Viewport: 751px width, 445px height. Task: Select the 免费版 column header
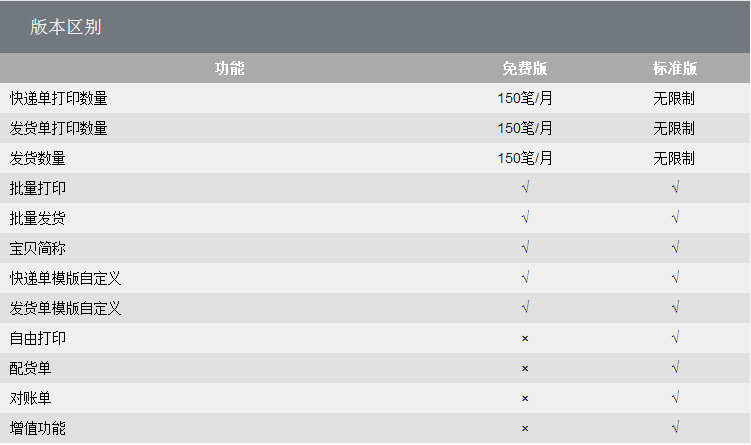(525, 69)
